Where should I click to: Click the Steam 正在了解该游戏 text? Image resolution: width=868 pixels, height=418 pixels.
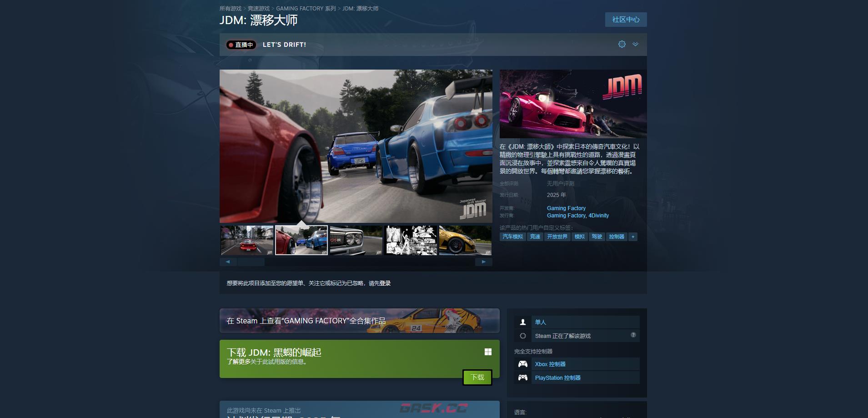[563, 336]
